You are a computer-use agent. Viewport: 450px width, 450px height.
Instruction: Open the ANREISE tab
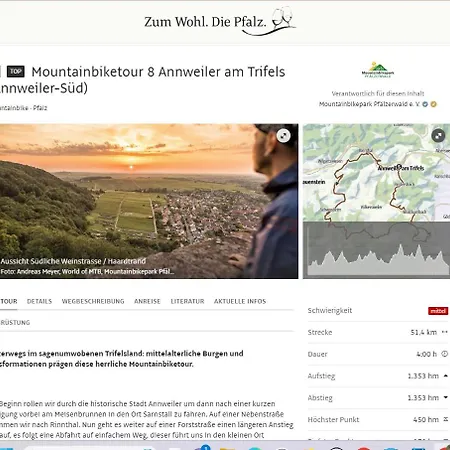[147, 301]
